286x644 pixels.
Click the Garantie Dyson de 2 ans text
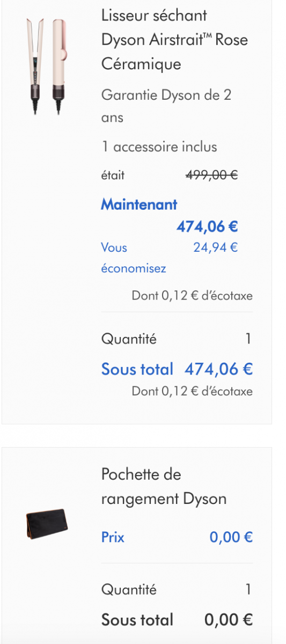[x=166, y=106]
